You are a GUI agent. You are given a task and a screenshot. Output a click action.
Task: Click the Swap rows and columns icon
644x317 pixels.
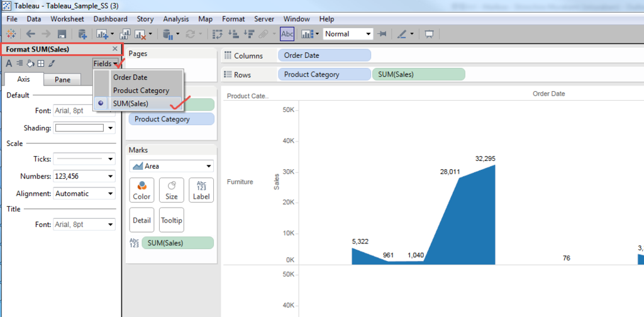click(x=217, y=35)
